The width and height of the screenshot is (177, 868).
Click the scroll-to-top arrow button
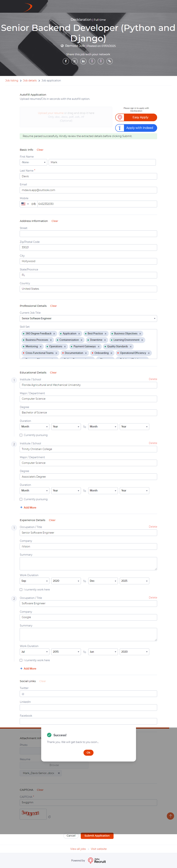(170, 816)
